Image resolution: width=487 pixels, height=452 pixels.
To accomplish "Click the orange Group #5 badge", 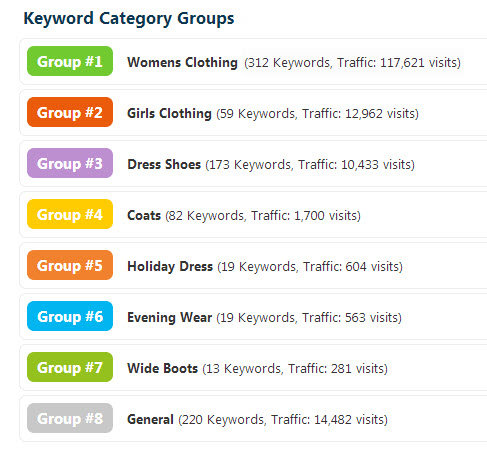I will (x=70, y=265).
